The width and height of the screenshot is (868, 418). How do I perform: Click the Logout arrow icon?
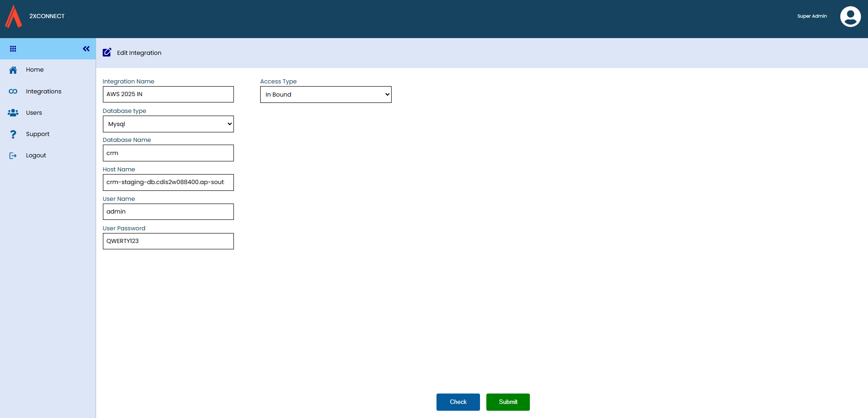tap(13, 156)
